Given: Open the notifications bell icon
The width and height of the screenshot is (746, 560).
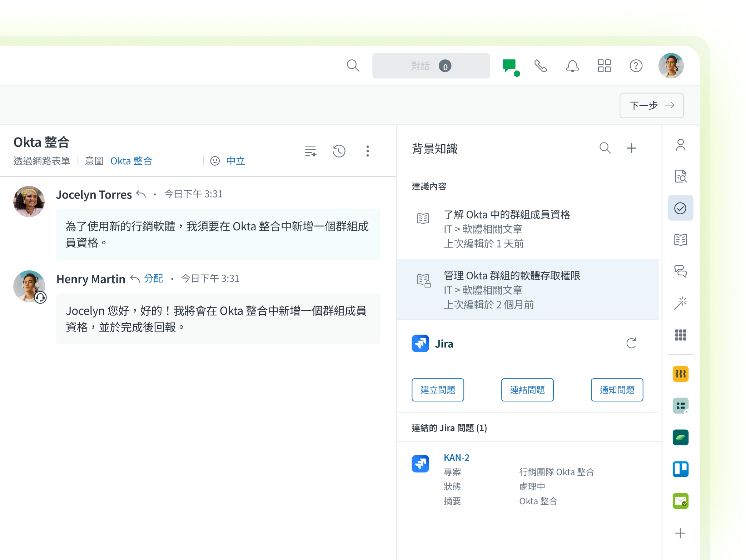Looking at the screenshot, I should (572, 65).
